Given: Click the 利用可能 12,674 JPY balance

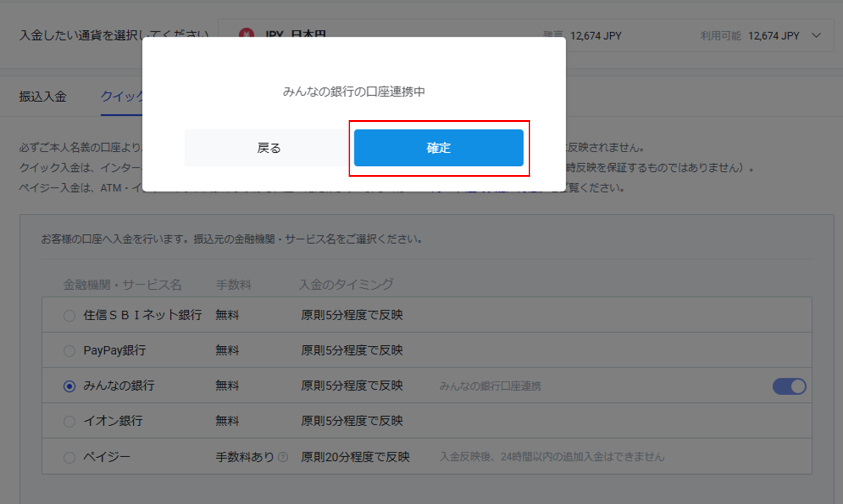Looking at the screenshot, I should [749, 36].
